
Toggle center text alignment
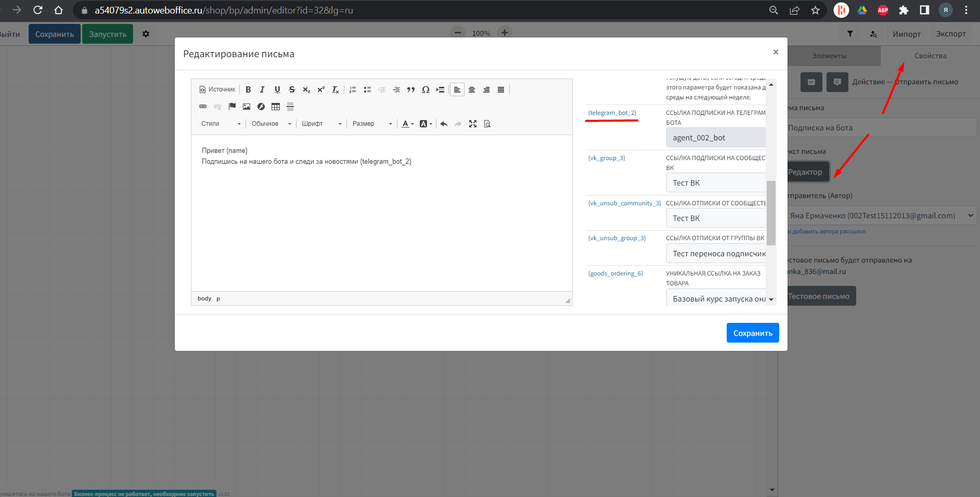click(x=472, y=89)
